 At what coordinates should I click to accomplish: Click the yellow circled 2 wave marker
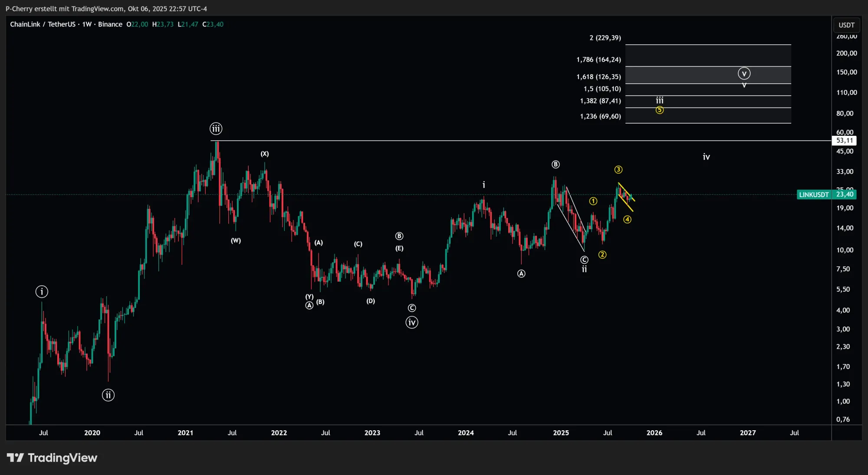click(x=602, y=255)
